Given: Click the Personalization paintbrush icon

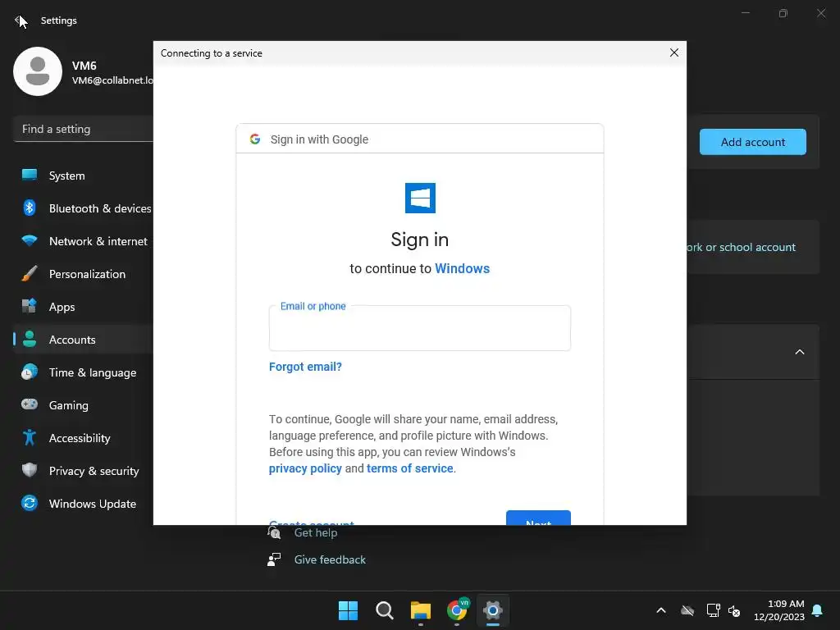Looking at the screenshot, I should coord(30,274).
